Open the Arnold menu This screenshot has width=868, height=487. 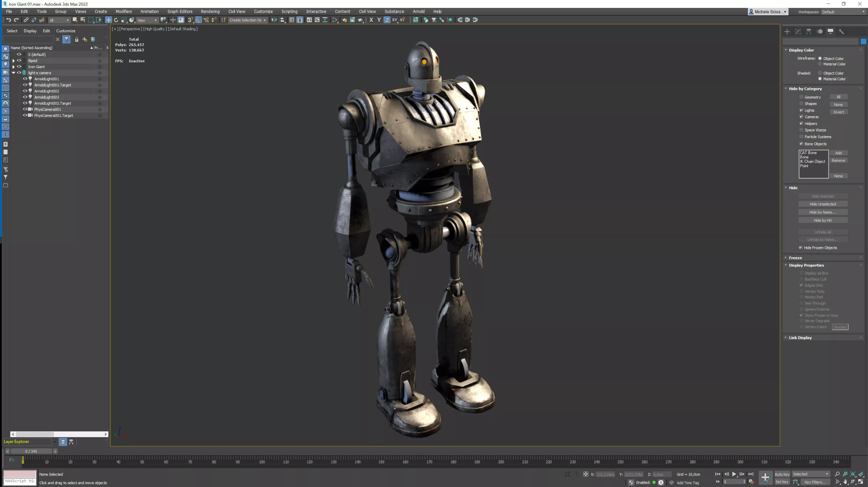click(418, 11)
